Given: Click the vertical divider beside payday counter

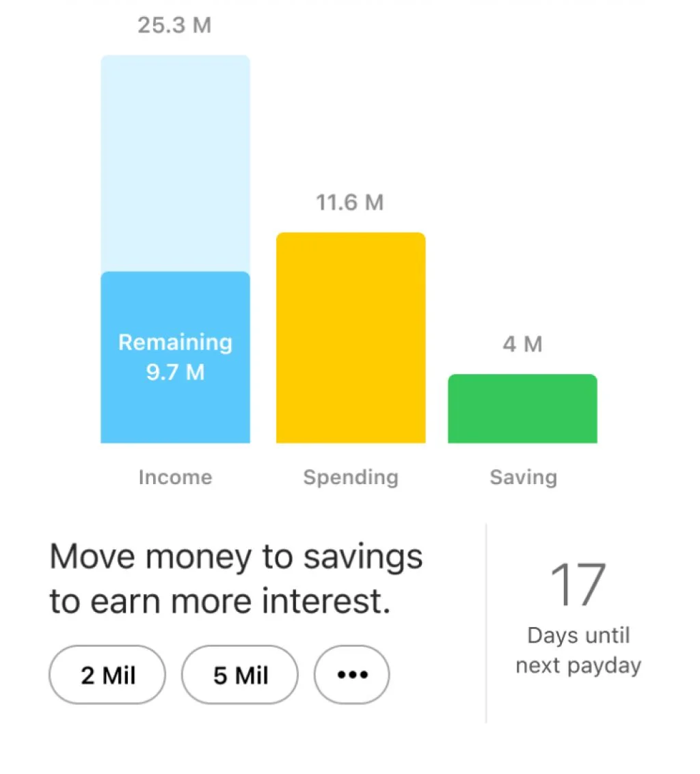Looking at the screenshot, I should tap(486, 622).
